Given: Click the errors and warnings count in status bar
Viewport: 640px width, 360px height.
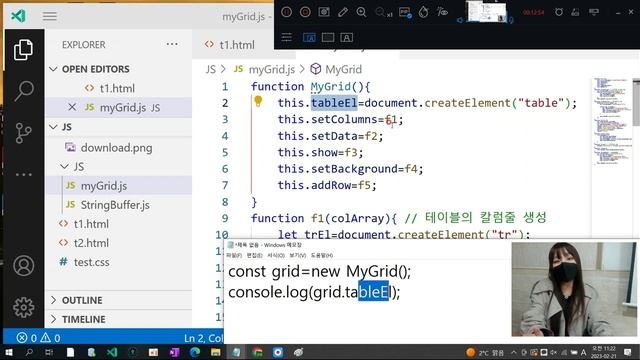Looking at the screenshot, I should [38, 338].
